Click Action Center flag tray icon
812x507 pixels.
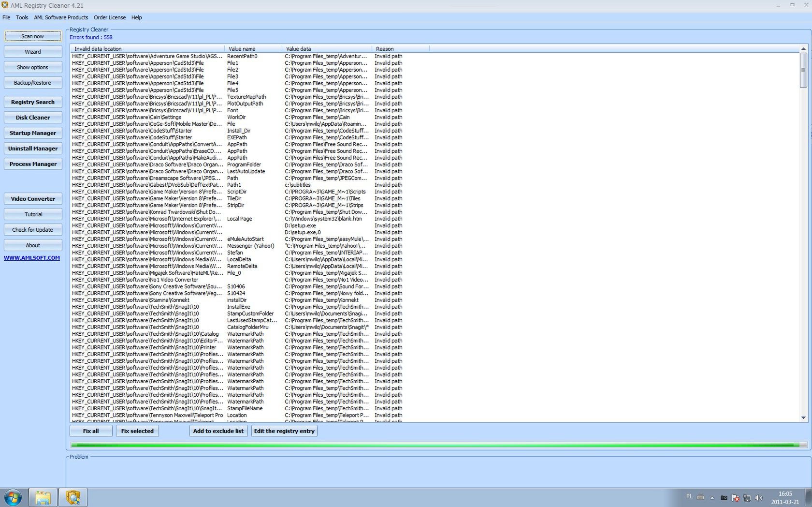736,498
